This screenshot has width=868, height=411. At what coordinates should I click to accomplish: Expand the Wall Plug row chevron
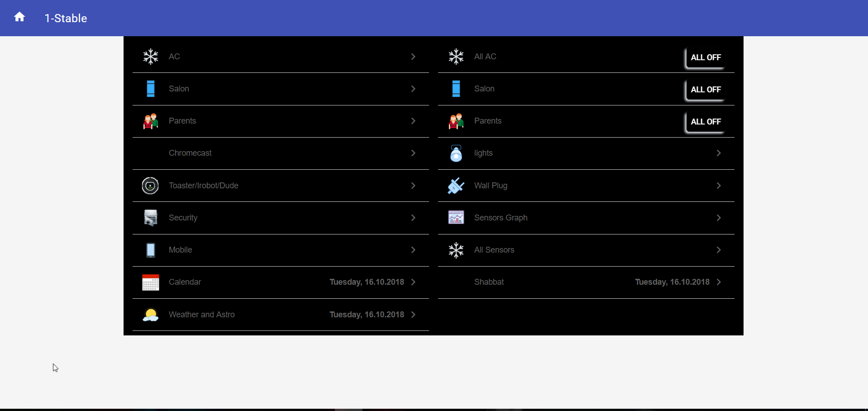(719, 186)
